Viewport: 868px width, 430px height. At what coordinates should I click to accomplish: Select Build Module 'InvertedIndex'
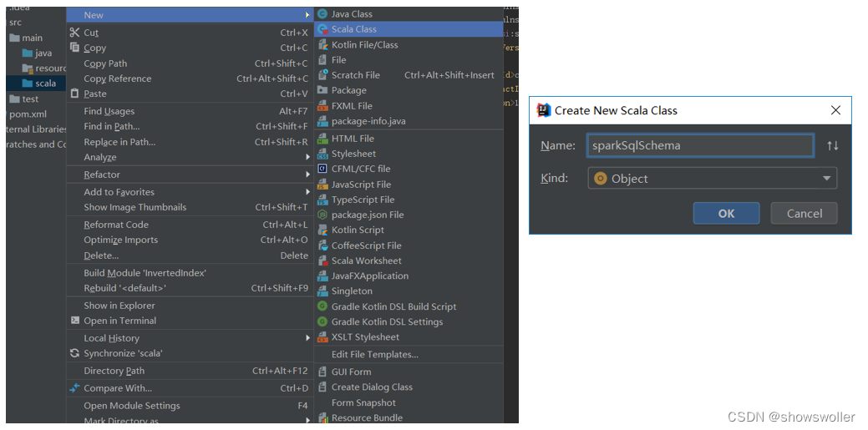pyautogui.click(x=190, y=273)
